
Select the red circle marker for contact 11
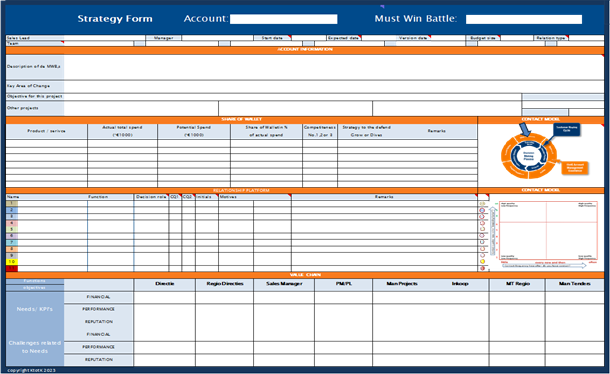482,268
